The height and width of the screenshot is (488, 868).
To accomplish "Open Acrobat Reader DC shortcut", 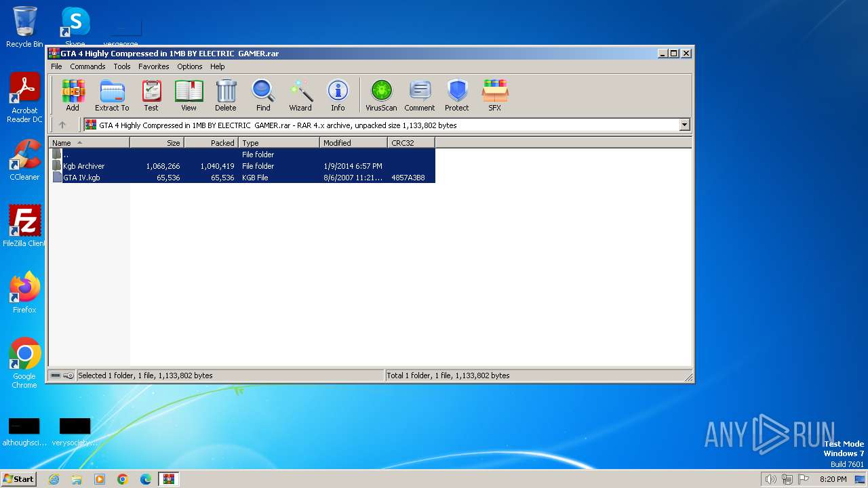I will (24, 98).
